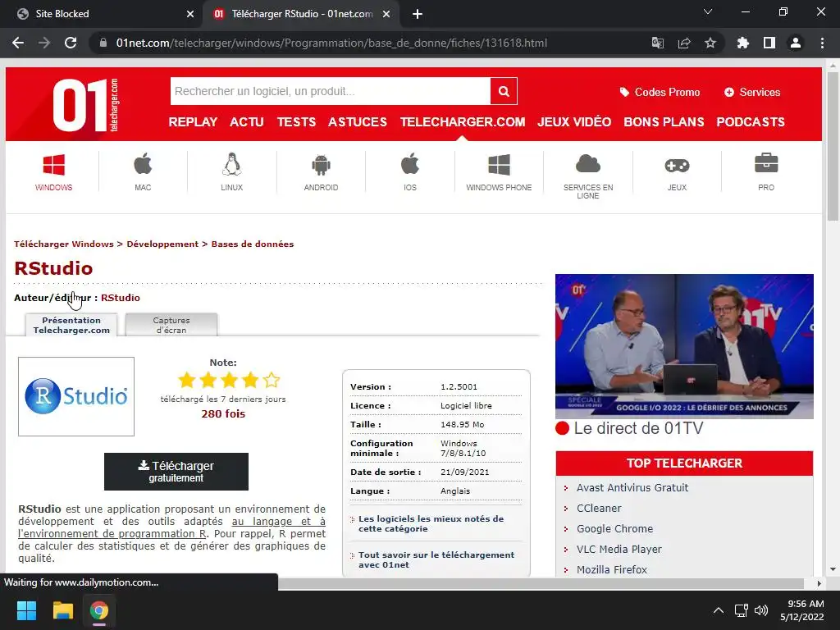This screenshot has width=840, height=630.
Task: Click the Chrome taskbar icon
Action: (99, 610)
